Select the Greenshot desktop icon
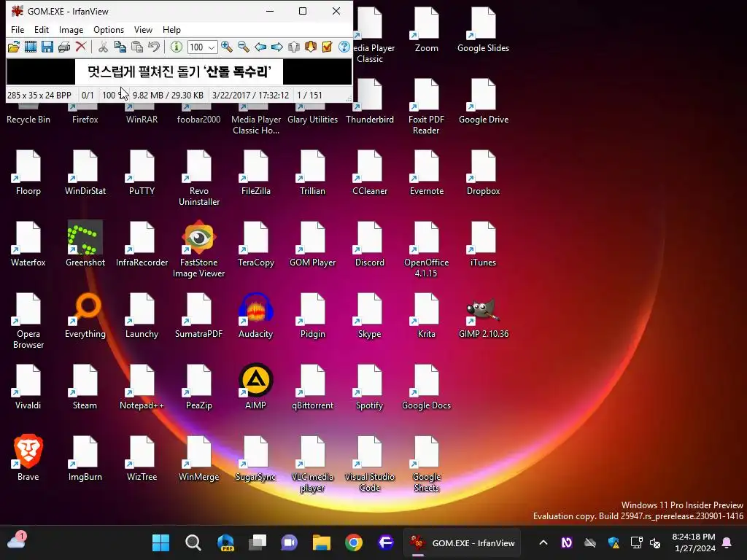747x560 pixels. pyautogui.click(x=85, y=244)
